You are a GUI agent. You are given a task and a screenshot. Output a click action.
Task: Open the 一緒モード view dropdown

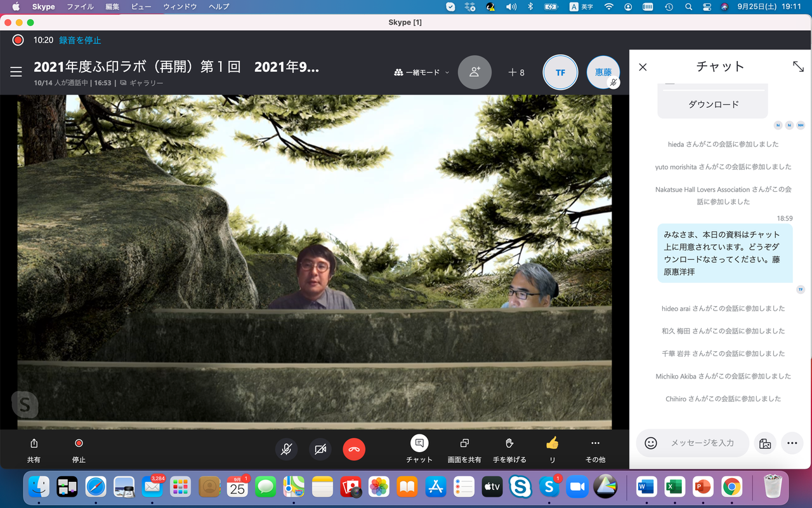[x=422, y=72]
